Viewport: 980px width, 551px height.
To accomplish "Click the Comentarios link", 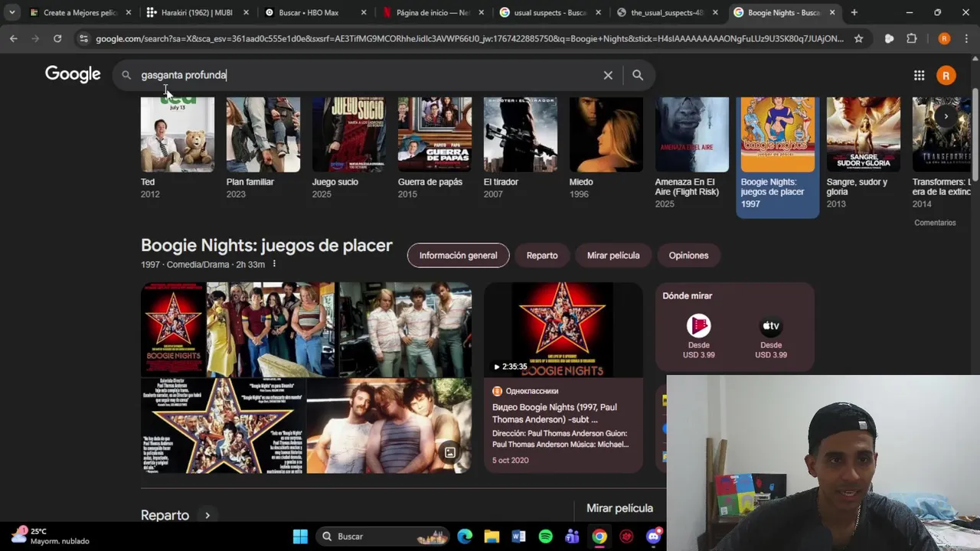I will 935,223.
